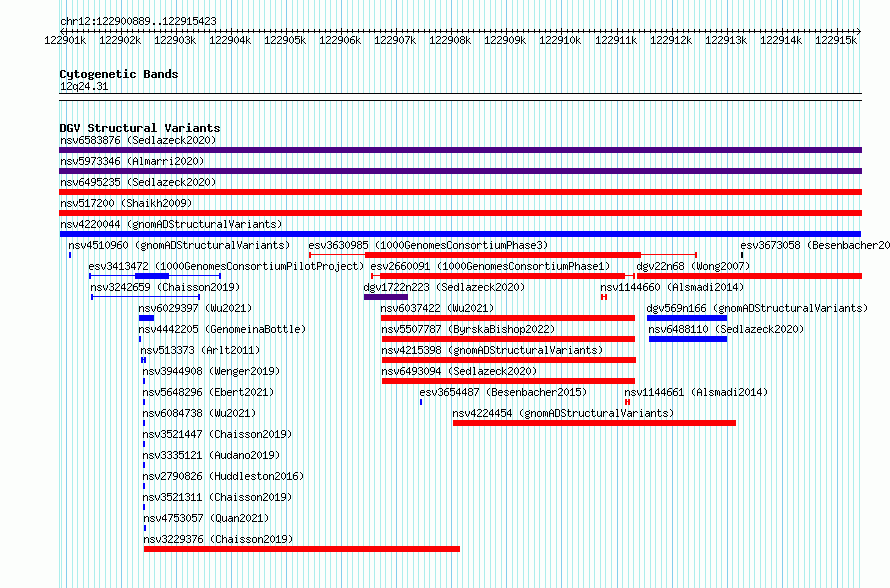The image size is (890, 588).
Task: Select the long red bar under nsv3229376
Action: click(x=302, y=549)
